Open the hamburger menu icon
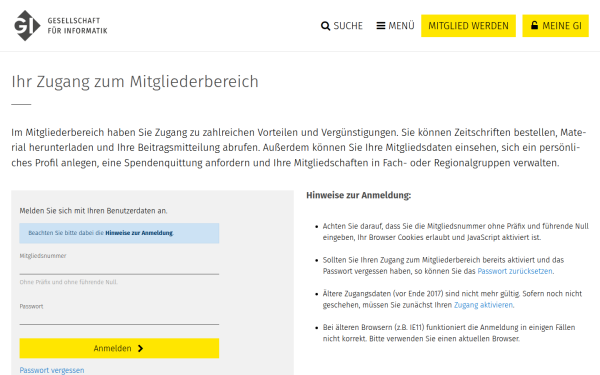Image resolution: width=600 pixels, height=375 pixels. (381, 26)
